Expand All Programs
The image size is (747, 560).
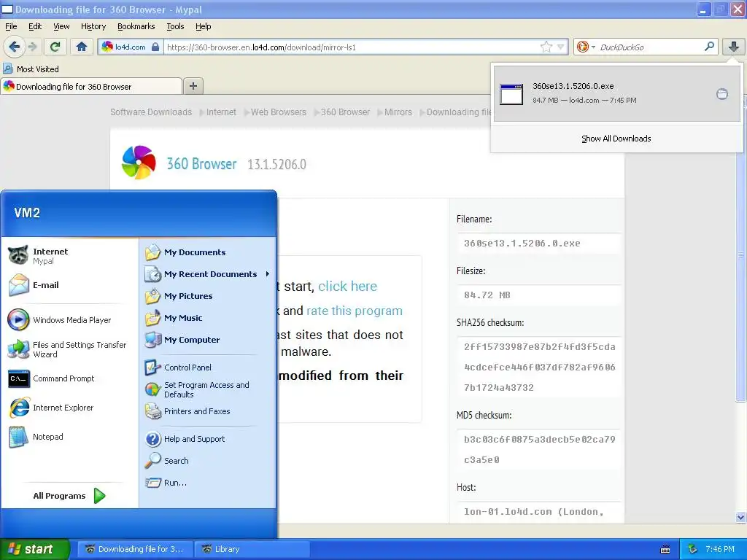click(x=69, y=496)
